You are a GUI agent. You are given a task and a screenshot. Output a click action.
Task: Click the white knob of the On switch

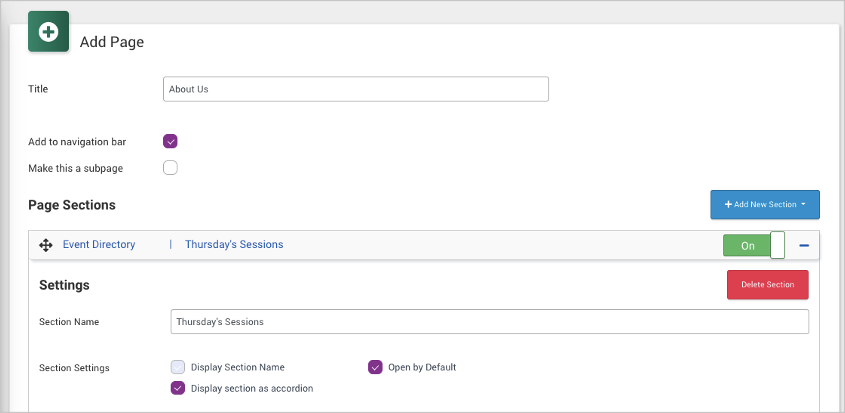tap(777, 245)
